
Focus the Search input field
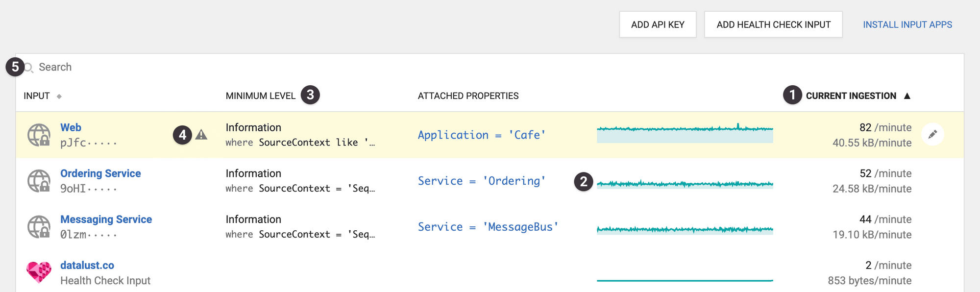coord(490,67)
